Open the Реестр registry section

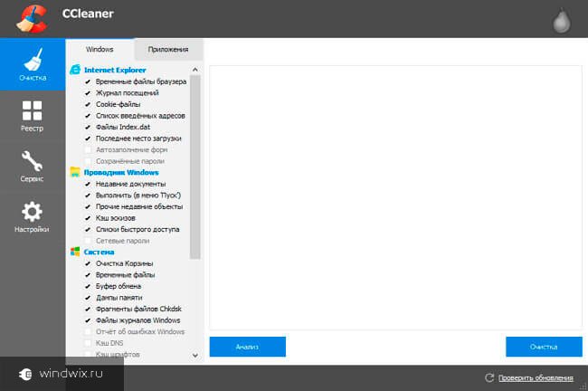pyautogui.click(x=33, y=116)
